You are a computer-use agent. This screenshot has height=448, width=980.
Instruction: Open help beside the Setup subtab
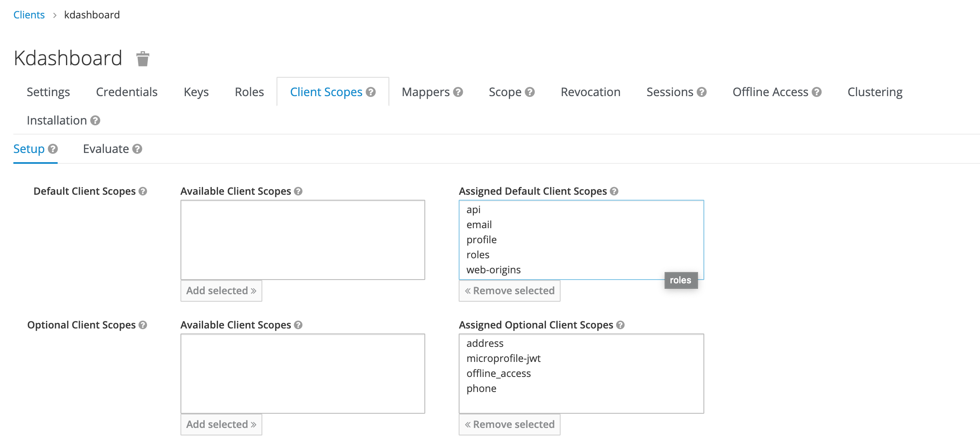coord(53,149)
